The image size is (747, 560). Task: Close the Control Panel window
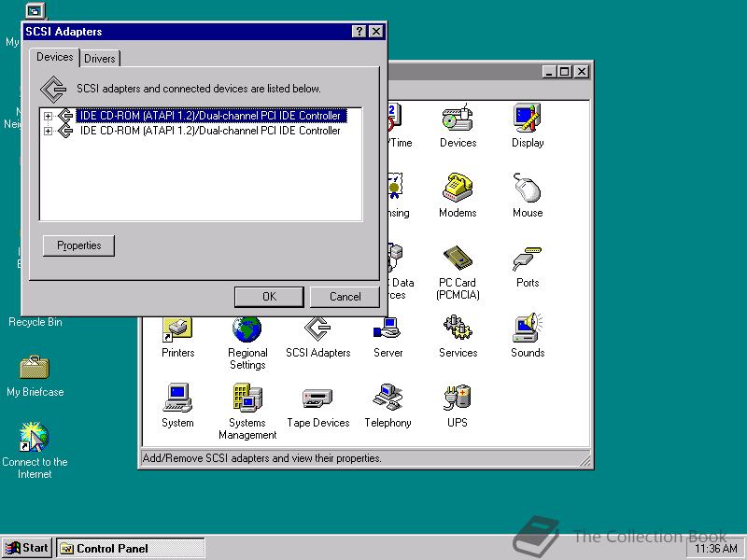[x=582, y=72]
